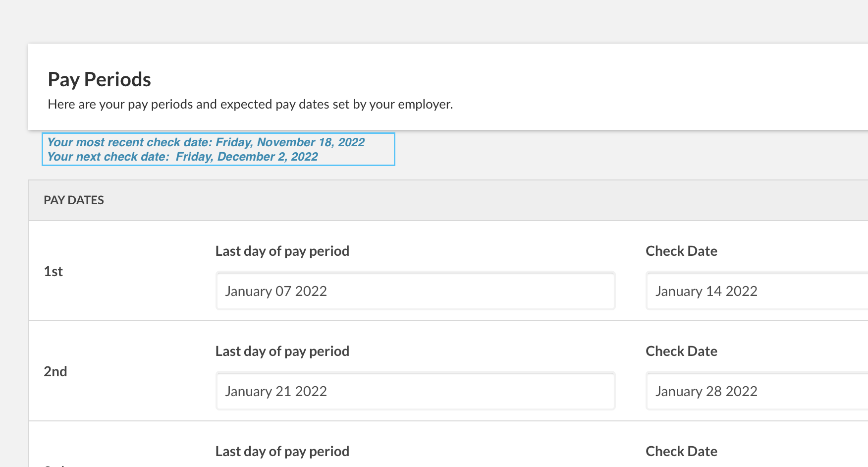Click the 'Your next check date:' label
Image resolution: width=868 pixels, height=467 pixels.
point(108,157)
